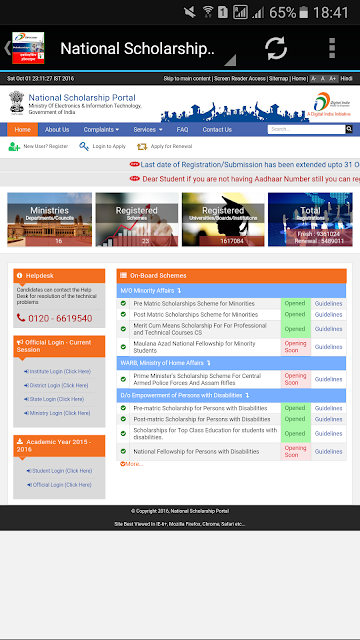Collapse D/o Empowerment of Persons with Disabilities section
This screenshot has width=360, height=640.
click(231, 395)
